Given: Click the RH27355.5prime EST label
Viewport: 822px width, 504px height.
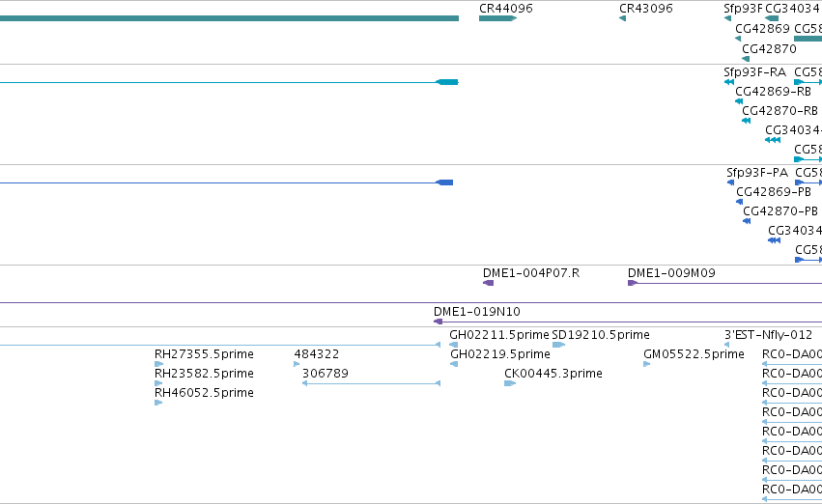Looking at the screenshot, I should (204, 354).
